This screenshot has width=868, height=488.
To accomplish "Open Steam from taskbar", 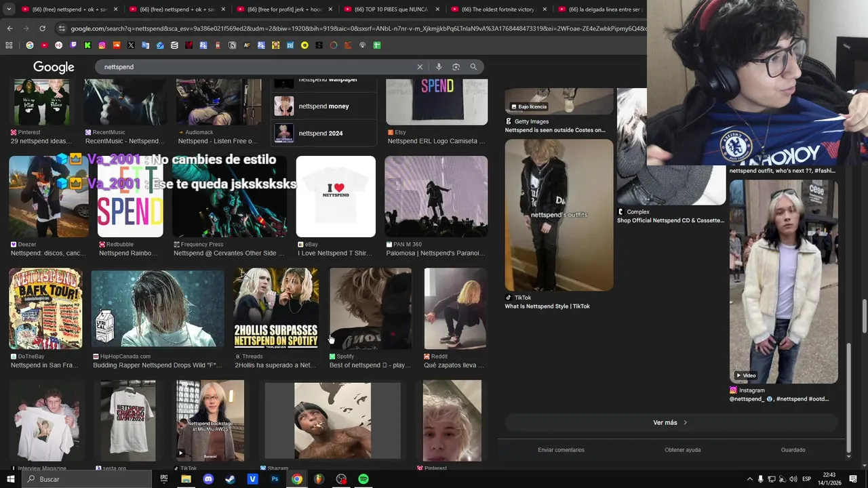I will coord(231,479).
